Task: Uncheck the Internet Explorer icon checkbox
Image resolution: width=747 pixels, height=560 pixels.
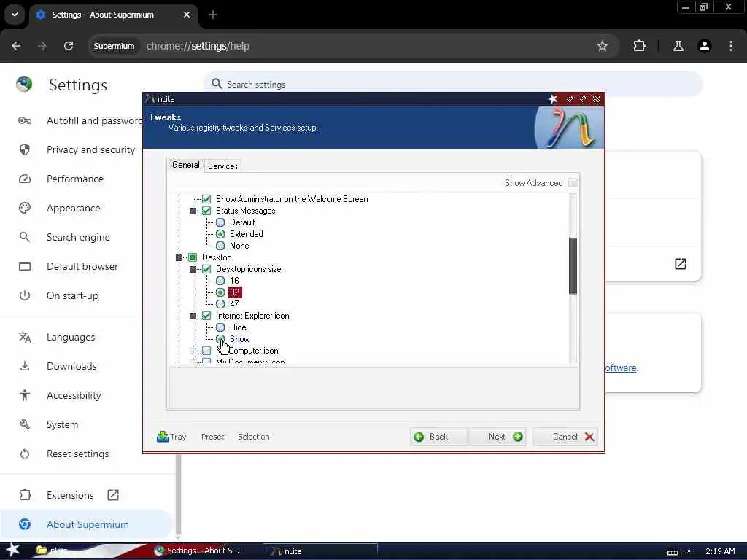Action: click(x=206, y=316)
